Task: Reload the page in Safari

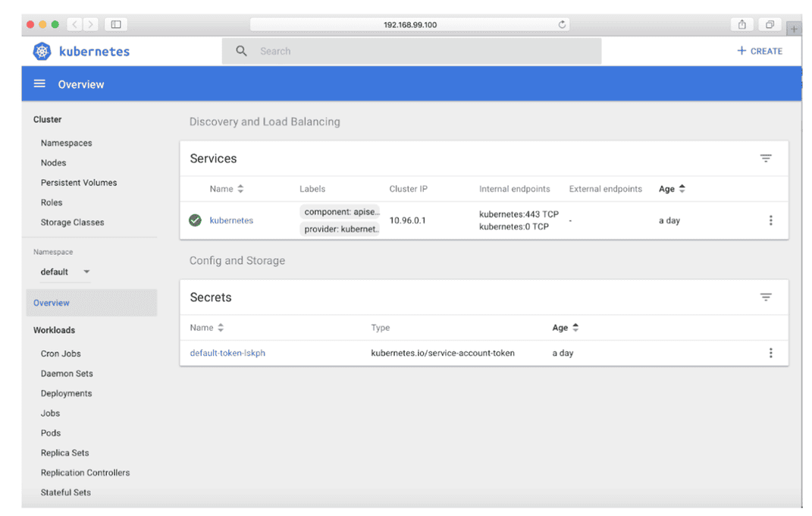Action: [x=562, y=24]
